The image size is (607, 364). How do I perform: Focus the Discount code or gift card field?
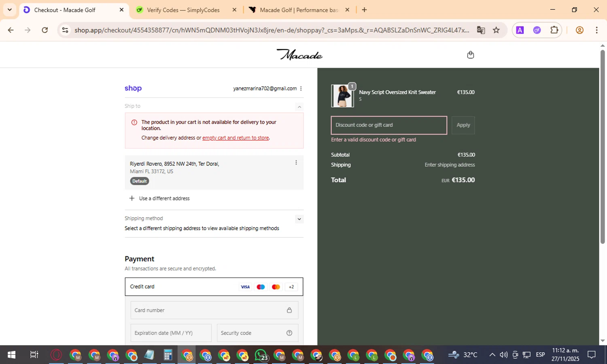[389, 125]
